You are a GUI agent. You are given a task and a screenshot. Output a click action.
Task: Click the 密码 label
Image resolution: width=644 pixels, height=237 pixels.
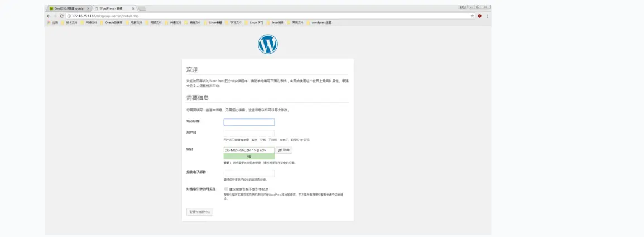(x=189, y=149)
